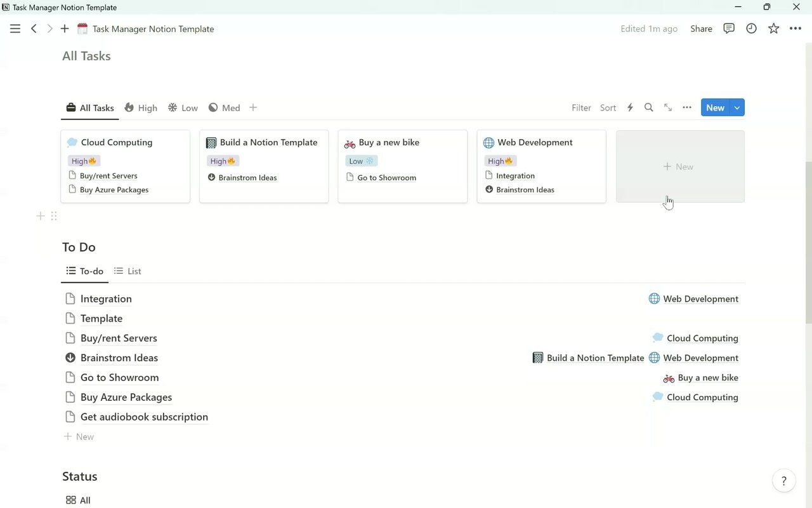The image size is (812, 508).
Task: Open the page options ellipsis at top right
Action: click(796, 29)
